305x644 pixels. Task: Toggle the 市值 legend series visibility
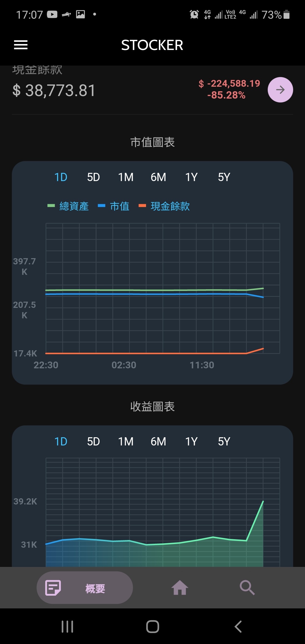tap(119, 206)
